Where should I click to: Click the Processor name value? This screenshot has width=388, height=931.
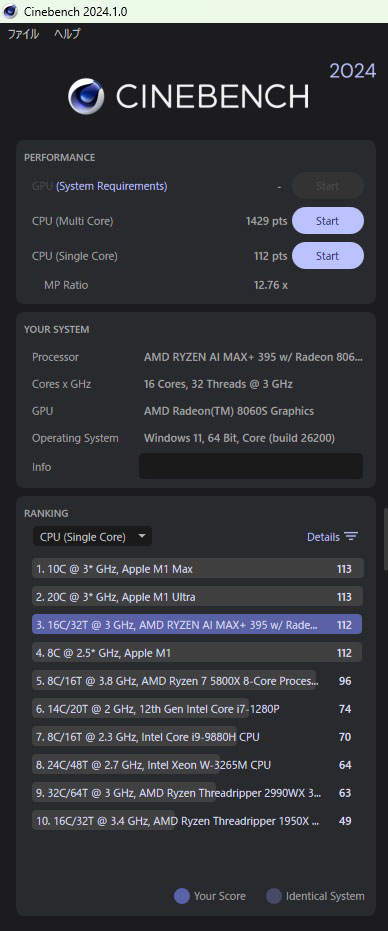click(253, 357)
